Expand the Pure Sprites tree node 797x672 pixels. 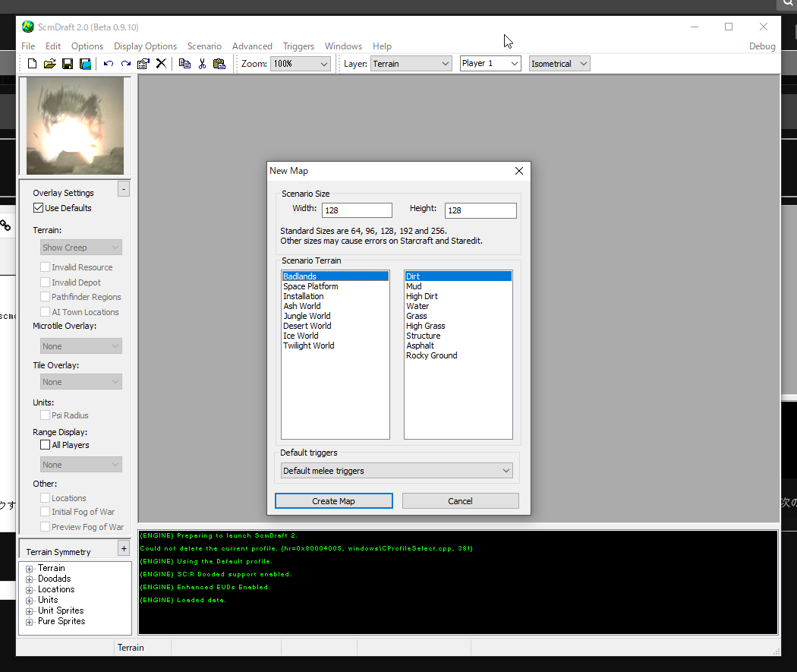pos(29,622)
